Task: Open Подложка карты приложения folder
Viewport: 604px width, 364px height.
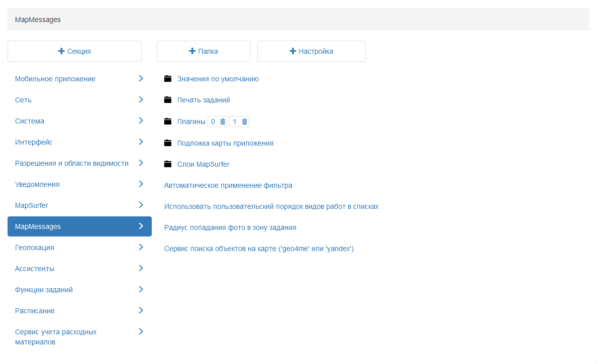Action: coord(226,143)
